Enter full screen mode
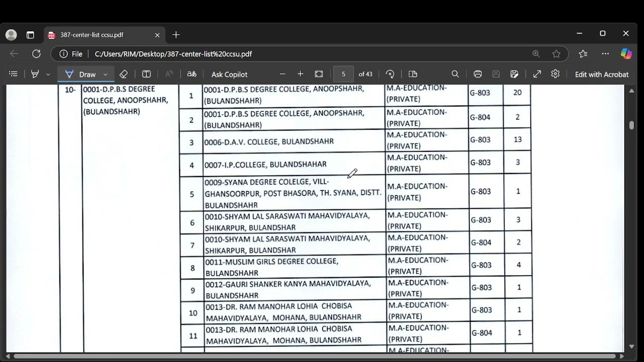This screenshot has width=644, height=362. 537,74
